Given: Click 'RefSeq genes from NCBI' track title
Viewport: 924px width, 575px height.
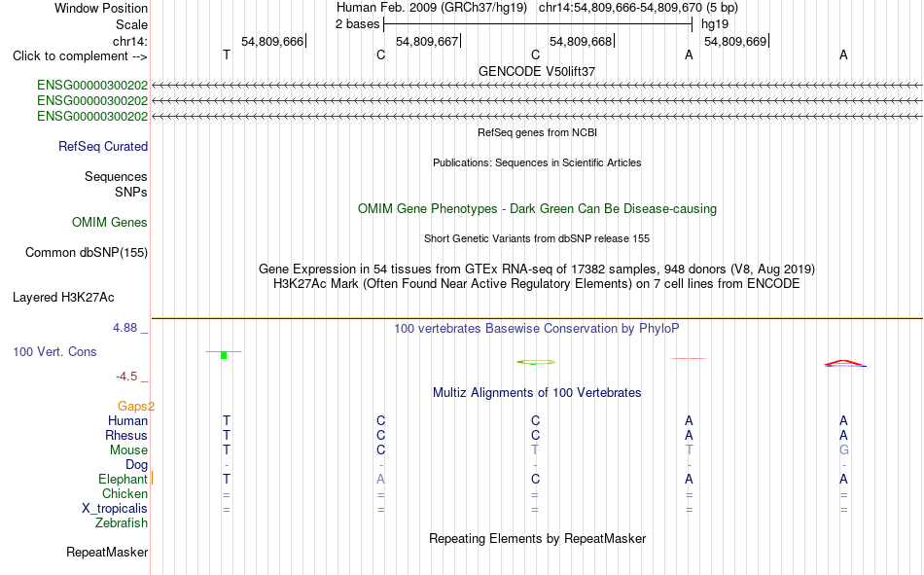Looking at the screenshot, I should point(538,132).
